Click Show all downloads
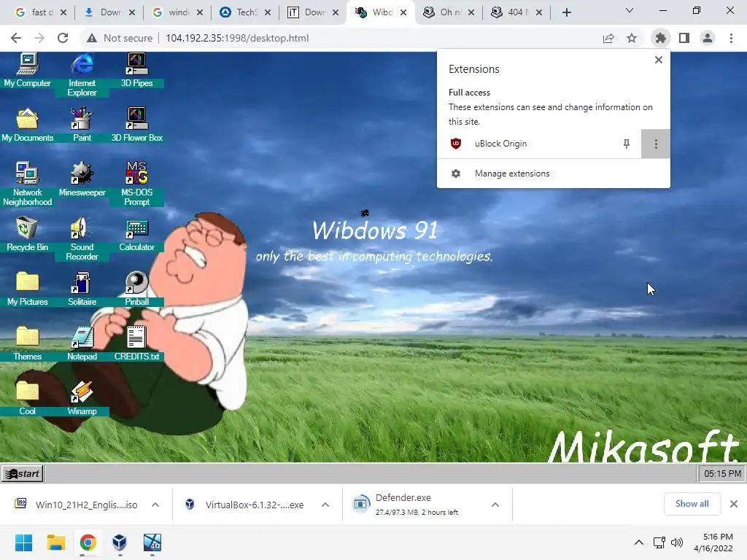747x560 pixels. [692, 504]
